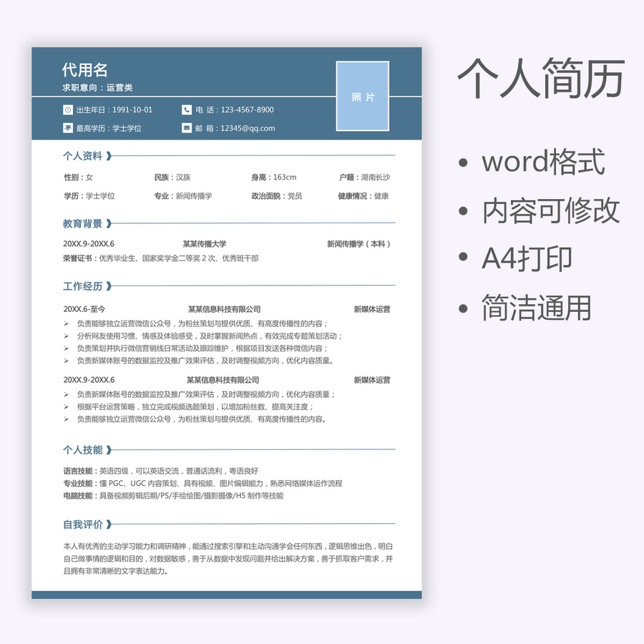This screenshot has width=644, height=644.
Task: Click 某某信息科技有限公司 in the 20XX.6-至今 job
Action: click(x=224, y=309)
